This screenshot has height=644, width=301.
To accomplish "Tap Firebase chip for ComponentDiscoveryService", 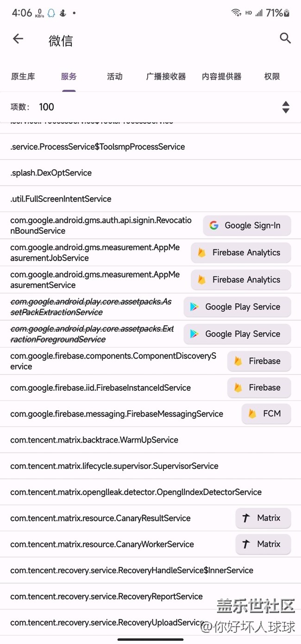I will (x=259, y=361).
